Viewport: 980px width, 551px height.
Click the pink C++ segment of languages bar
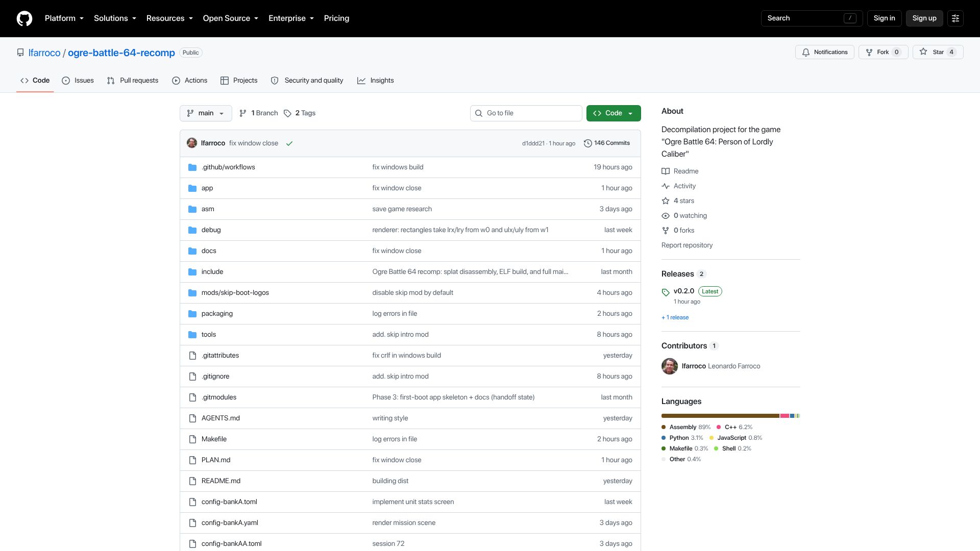coord(785,416)
